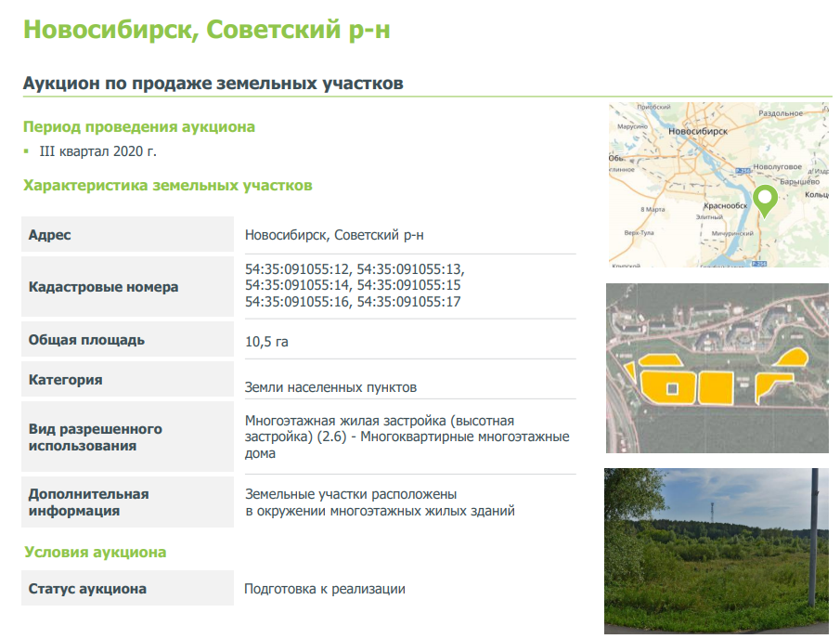Click the 10,5 га area value
The height and width of the screenshot is (639, 840).
pyautogui.click(x=266, y=342)
